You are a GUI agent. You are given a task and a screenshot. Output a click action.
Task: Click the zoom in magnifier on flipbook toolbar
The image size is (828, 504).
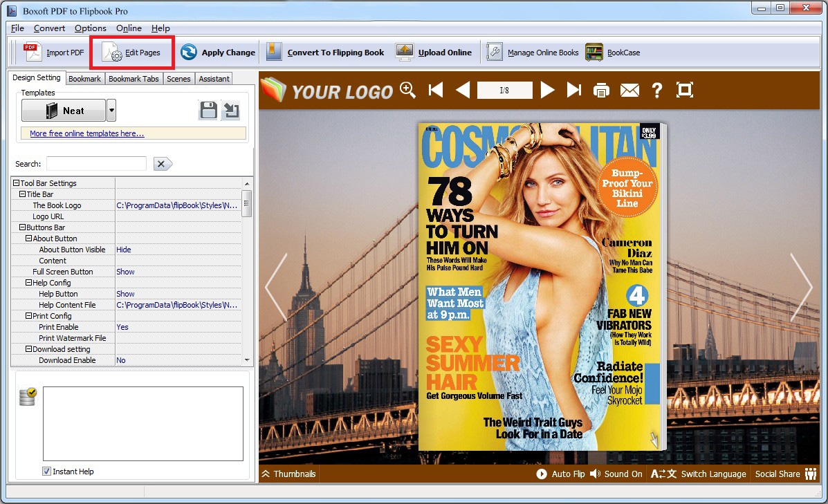(407, 90)
